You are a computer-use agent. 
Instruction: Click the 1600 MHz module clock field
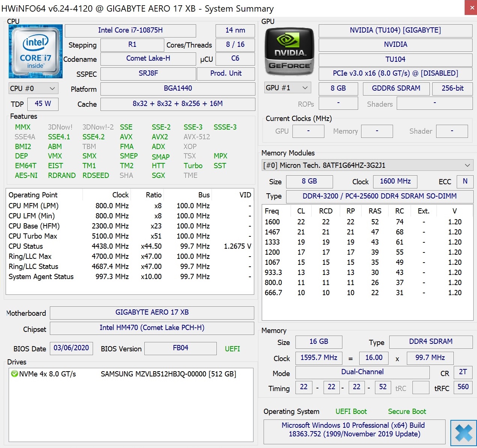pyautogui.click(x=395, y=181)
